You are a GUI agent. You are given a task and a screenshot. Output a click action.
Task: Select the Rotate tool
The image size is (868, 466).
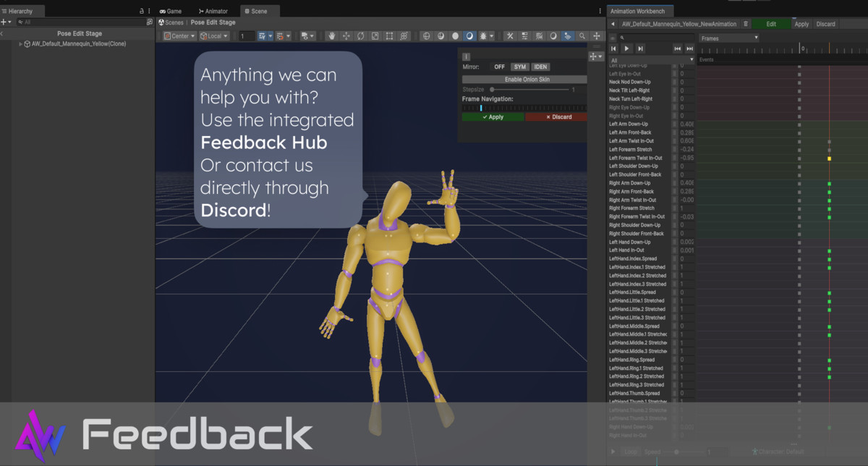pyautogui.click(x=361, y=36)
